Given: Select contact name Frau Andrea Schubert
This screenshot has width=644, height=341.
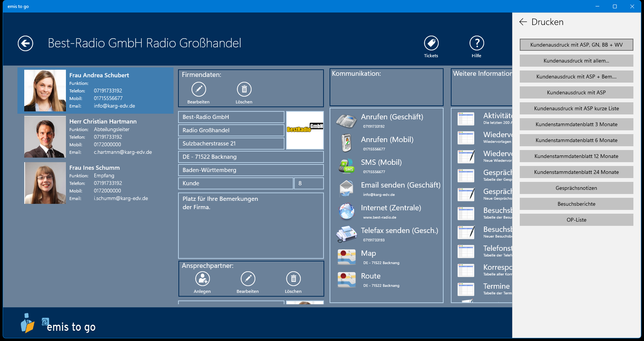Looking at the screenshot, I should coord(99,75).
